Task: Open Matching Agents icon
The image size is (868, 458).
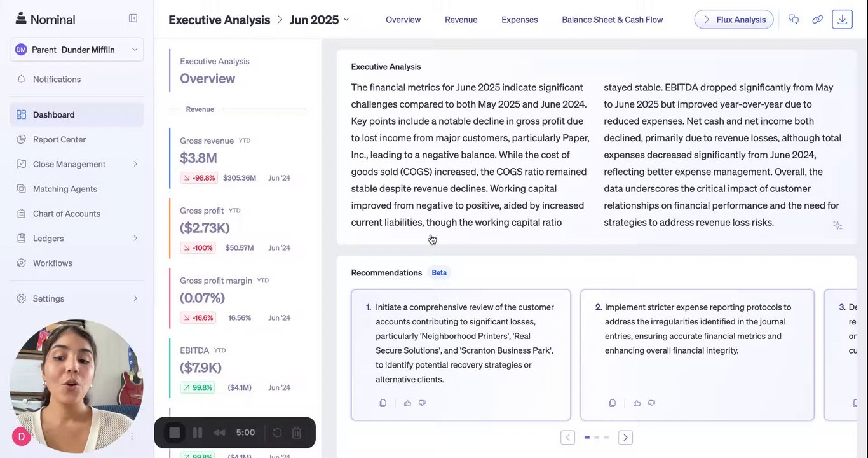Action: coord(22,189)
